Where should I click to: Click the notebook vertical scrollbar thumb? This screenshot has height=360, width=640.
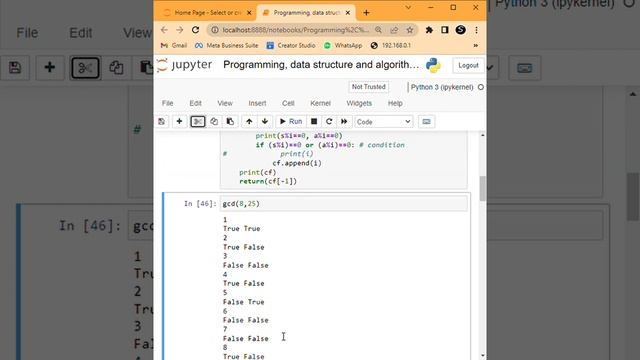(x=482, y=189)
